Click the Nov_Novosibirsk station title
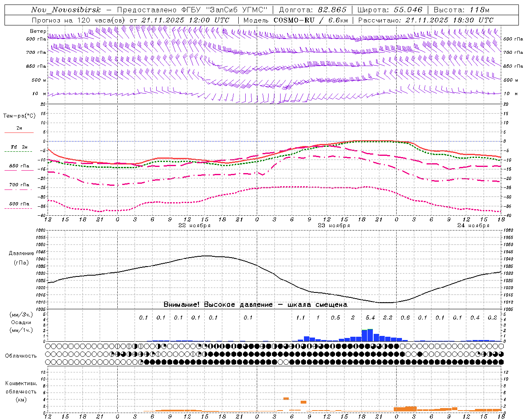The image size is (525, 420). click(x=66, y=10)
